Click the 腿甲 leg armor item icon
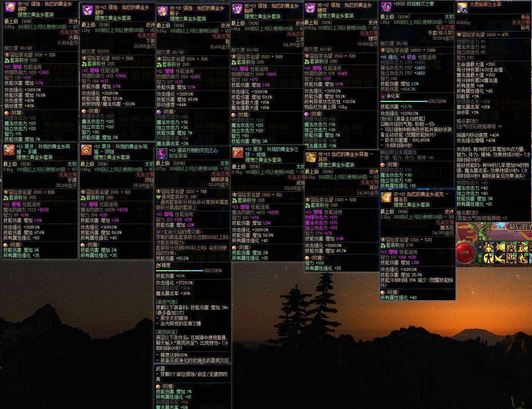This screenshot has height=409, width=532. tap(88, 10)
